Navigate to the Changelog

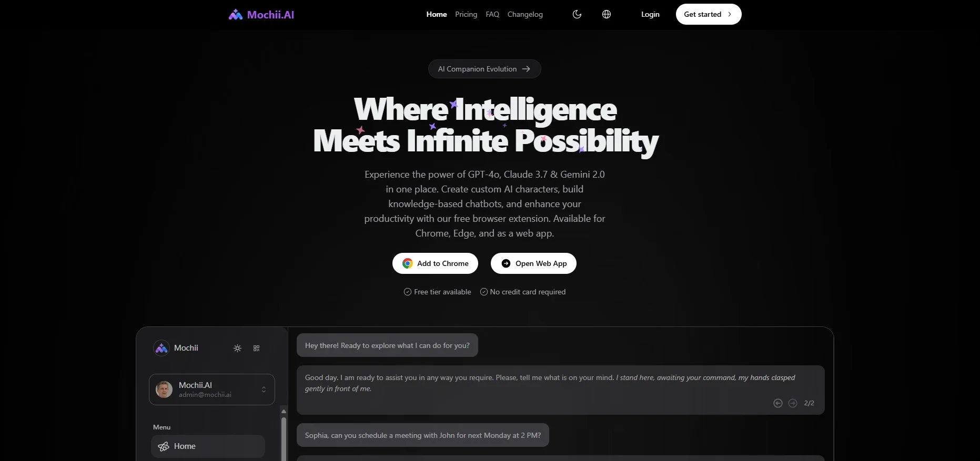coord(525,14)
